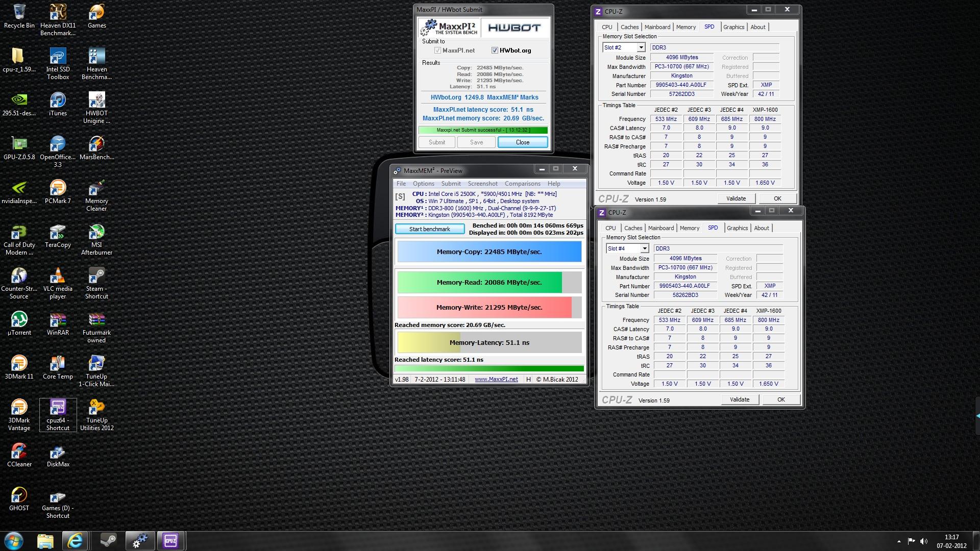
Task: Open Memory Cleaner desktop icon
Action: [96, 195]
